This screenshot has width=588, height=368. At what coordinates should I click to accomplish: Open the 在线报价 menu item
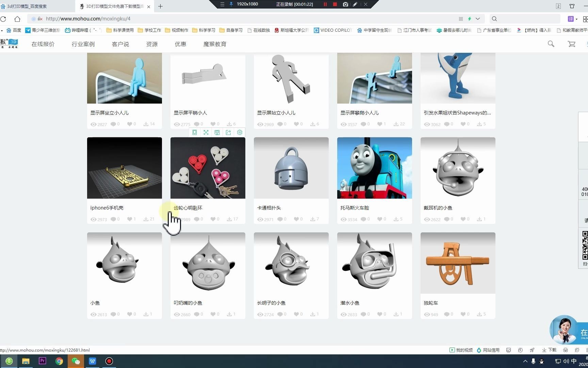point(43,44)
